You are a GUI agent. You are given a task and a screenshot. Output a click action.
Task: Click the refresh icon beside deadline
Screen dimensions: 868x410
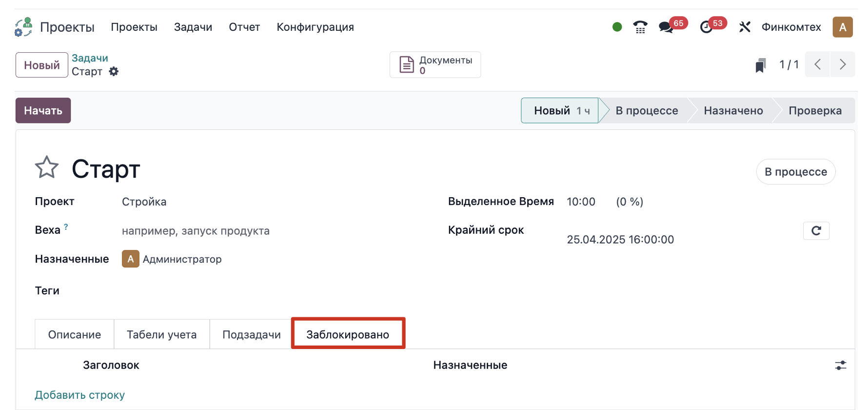click(816, 230)
